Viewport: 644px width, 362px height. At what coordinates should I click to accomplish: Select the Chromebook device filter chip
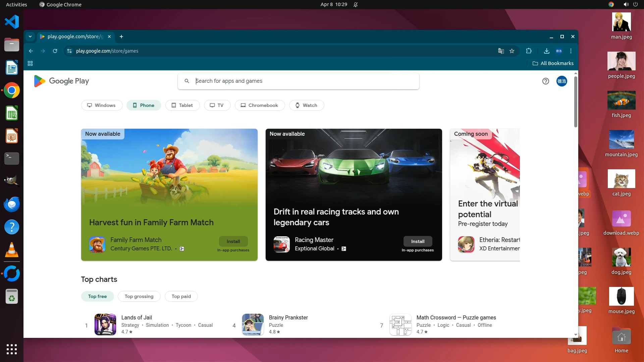tap(260, 105)
